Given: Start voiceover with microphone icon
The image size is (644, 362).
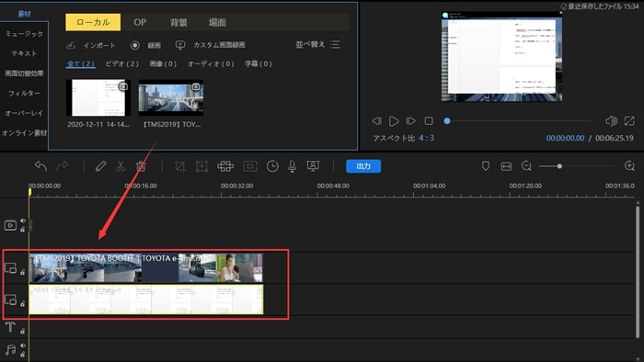Looking at the screenshot, I should pos(292,166).
